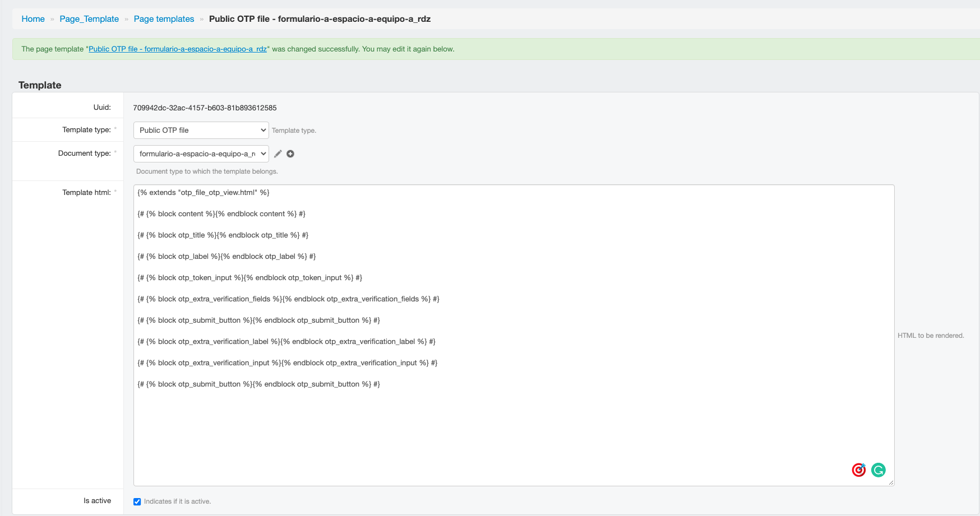Screen dimensions: 980x516
Task: Add a new document type with plus icon
Action: [x=290, y=154]
